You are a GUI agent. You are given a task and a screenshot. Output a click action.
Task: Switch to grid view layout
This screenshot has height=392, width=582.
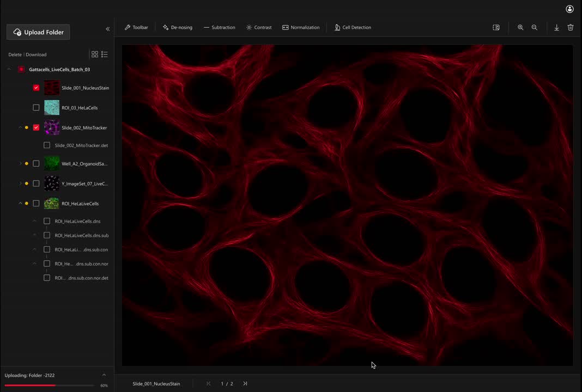click(95, 54)
